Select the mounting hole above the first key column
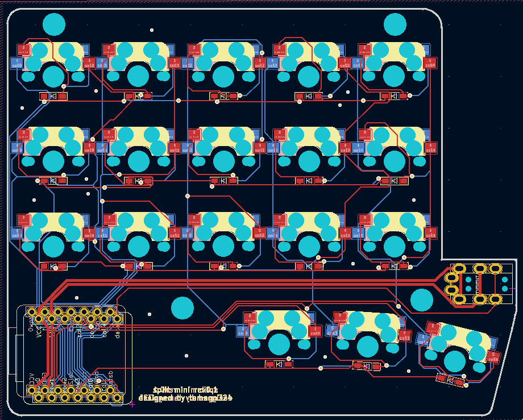The image size is (523, 420). [x=54, y=24]
